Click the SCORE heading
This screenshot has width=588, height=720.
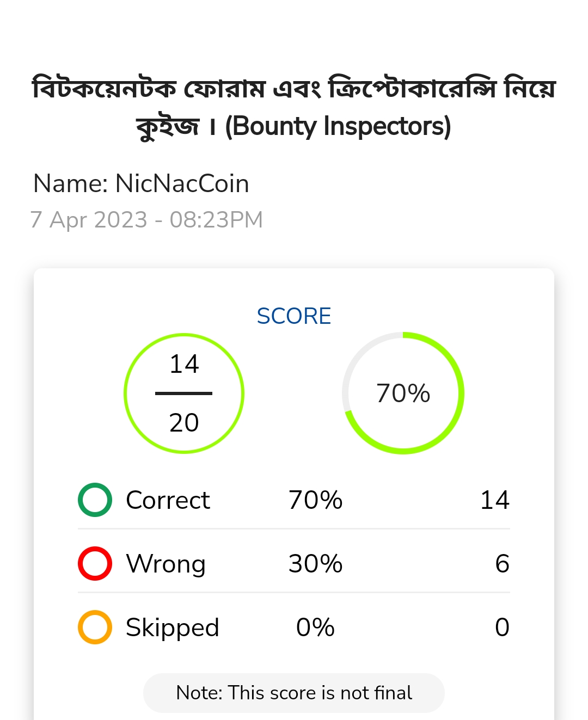(294, 316)
